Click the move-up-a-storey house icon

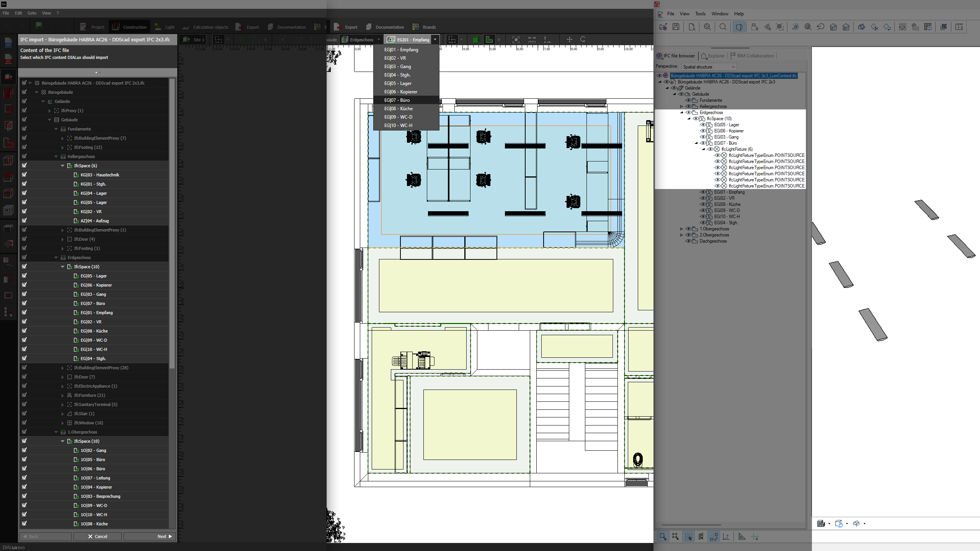[833, 27]
